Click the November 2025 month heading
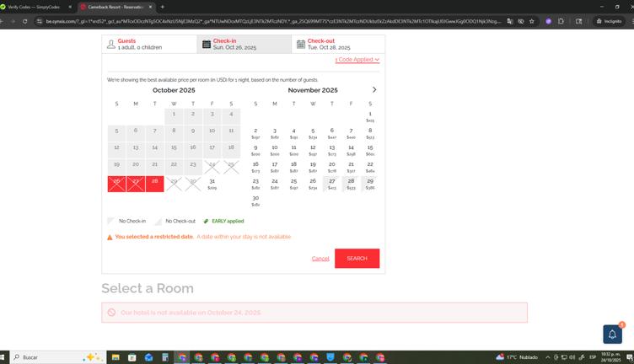 313,90
